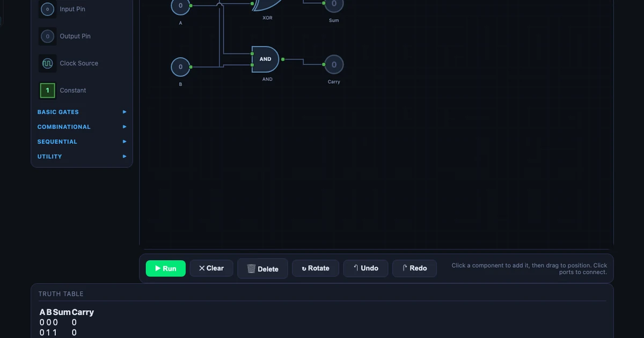
Task: Click the Carry pin input port
Action: coord(324,64)
